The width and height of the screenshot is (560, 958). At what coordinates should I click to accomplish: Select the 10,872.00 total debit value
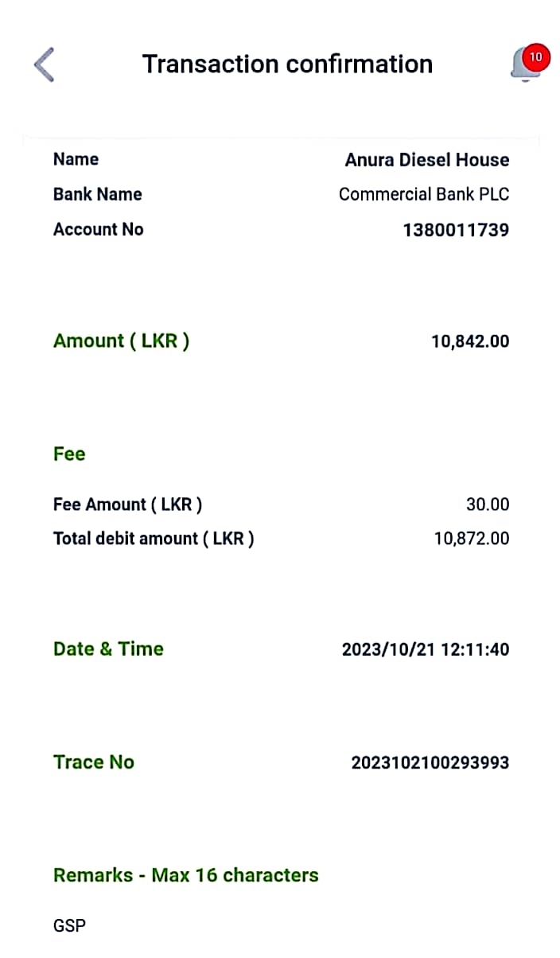coord(471,539)
